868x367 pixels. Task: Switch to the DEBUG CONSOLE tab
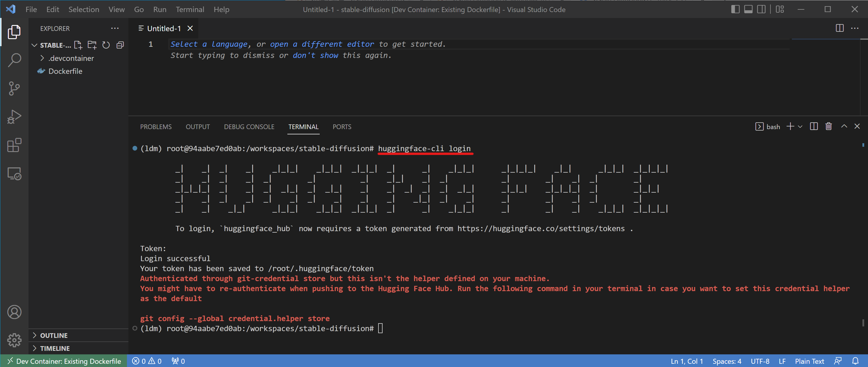(249, 127)
